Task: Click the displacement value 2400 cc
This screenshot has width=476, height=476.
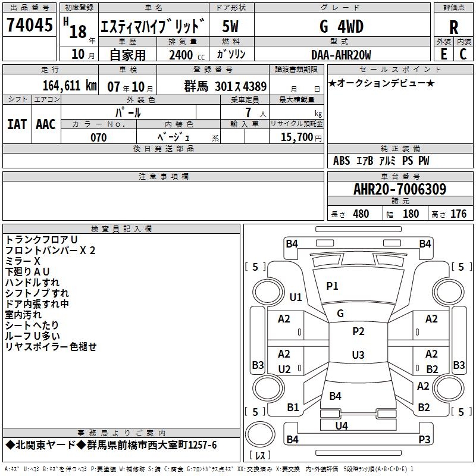Action: [x=186, y=55]
